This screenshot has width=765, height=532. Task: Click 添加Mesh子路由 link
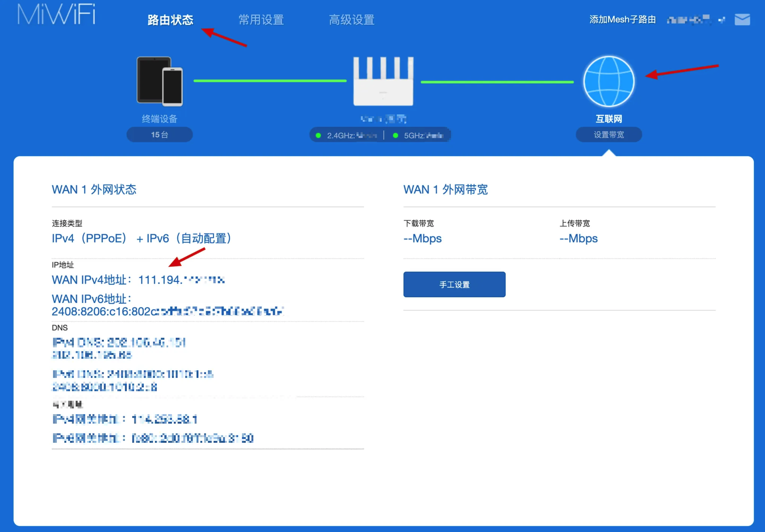coord(622,20)
